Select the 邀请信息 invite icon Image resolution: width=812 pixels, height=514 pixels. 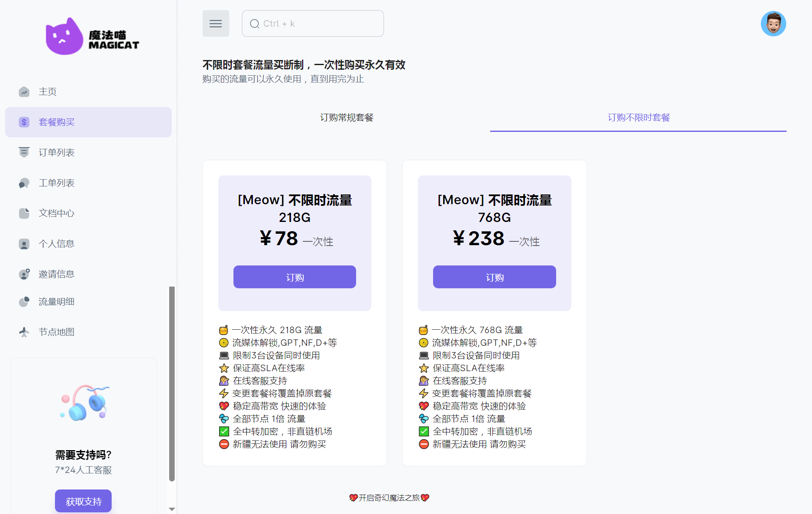[x=24, y=274]
